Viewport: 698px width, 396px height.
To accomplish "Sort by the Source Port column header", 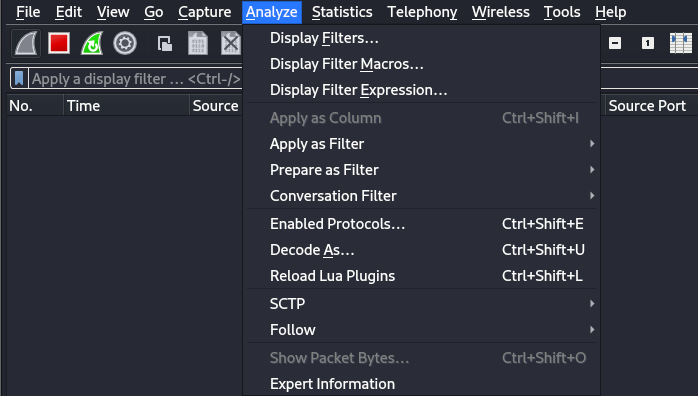I will [651, 106].
